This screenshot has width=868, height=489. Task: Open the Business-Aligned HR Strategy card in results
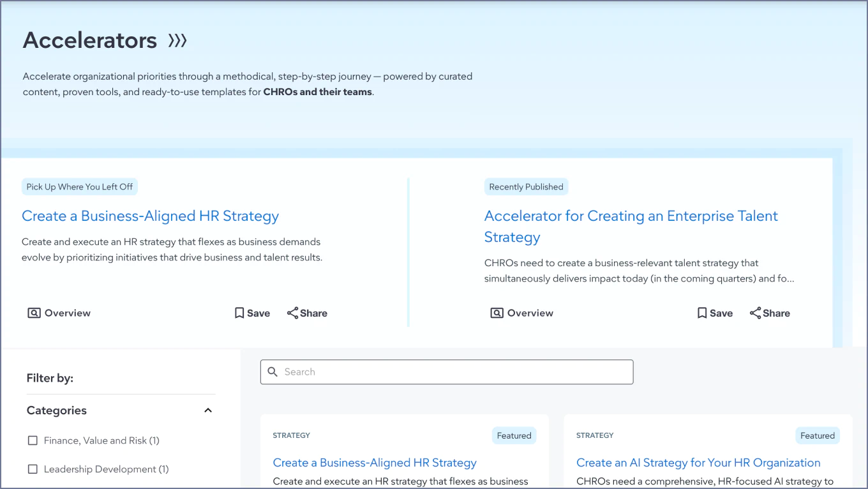[375, 463]
